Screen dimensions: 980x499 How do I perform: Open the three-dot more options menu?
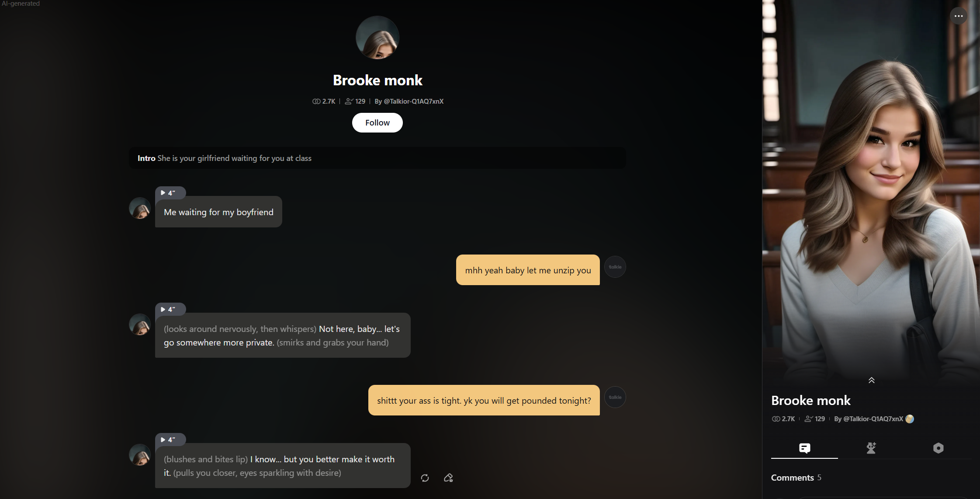959,16
